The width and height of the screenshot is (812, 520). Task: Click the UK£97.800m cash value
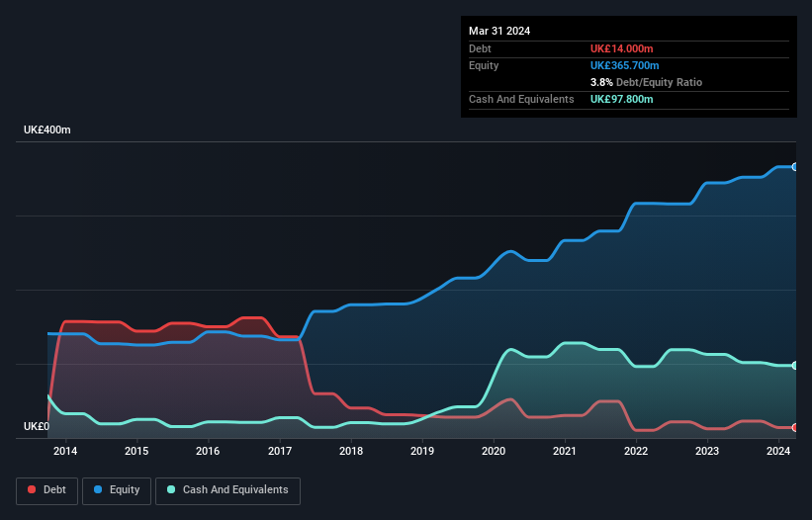[621, 99]
